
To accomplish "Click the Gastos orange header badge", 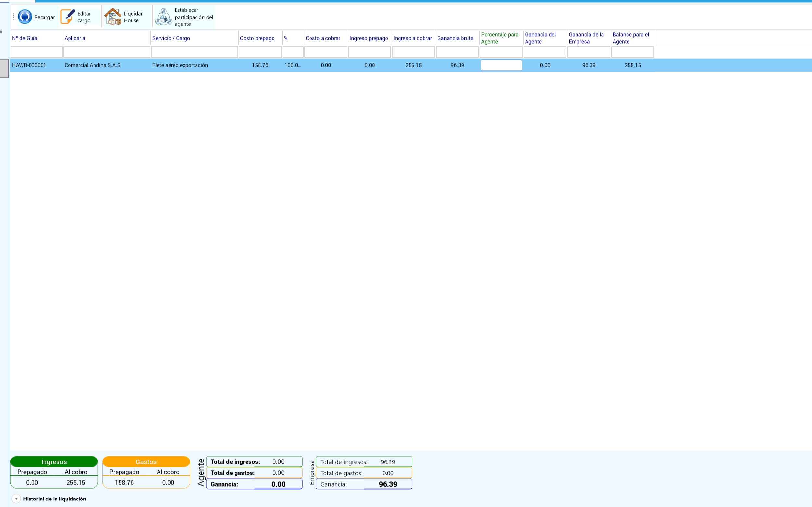I will 146,462.
